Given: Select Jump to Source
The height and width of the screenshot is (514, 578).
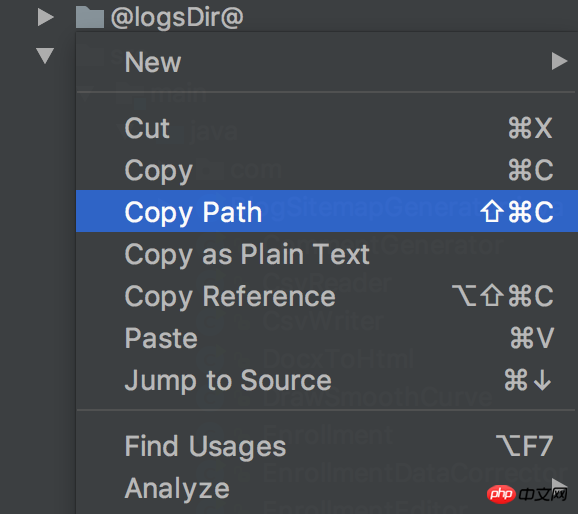Looking at the screenshot, I should coord(327,380).
